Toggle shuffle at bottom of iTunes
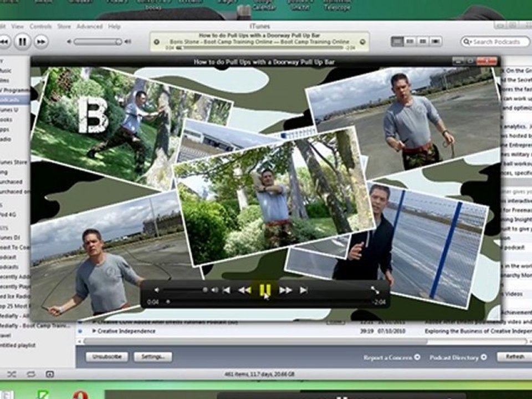The image size is (532, 399). [12, 374]
